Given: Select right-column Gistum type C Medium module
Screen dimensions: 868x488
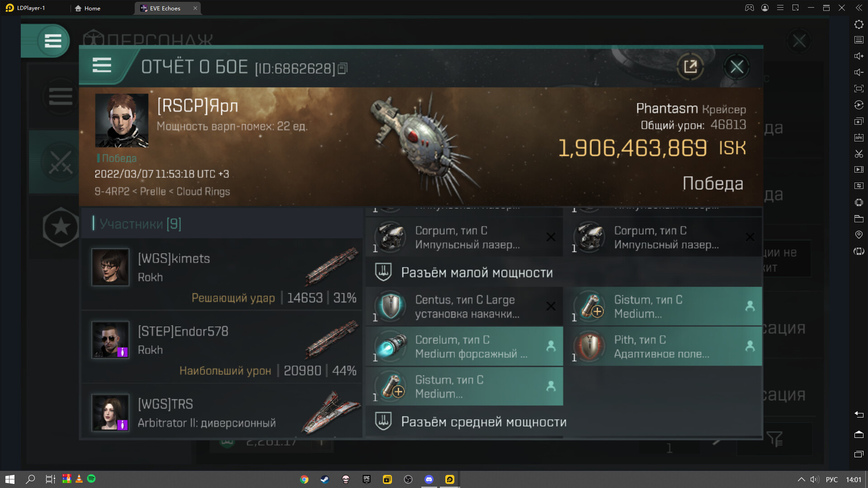Looking at the screenshot, I should [x=663, y=307].
